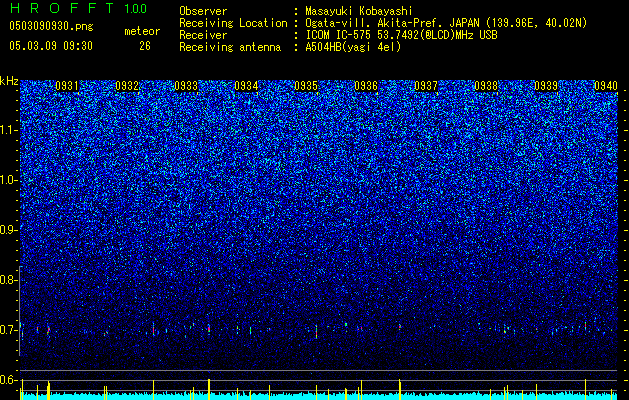Click the A504HB(yagi 4el) antenna text
The height and width of the screenshot is (400, 629).
tap(353, 47)
